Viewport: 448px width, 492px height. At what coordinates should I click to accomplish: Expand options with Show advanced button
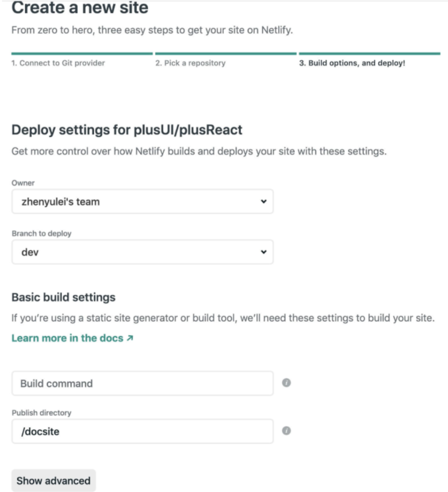(x=54, y=481)
